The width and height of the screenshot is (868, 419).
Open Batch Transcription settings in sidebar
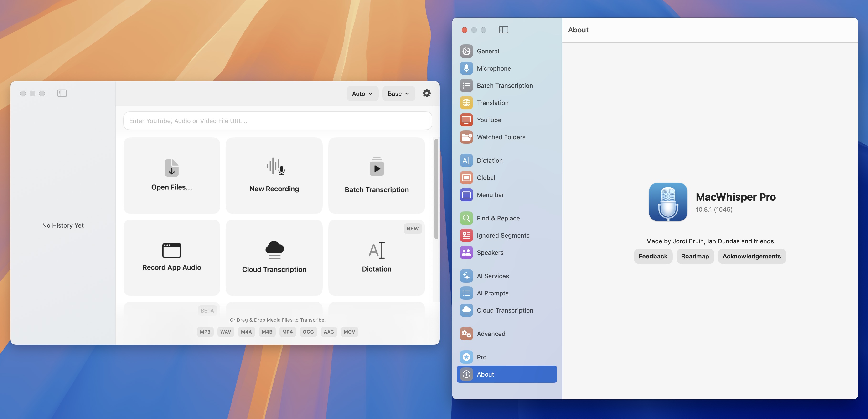point(507,86)
